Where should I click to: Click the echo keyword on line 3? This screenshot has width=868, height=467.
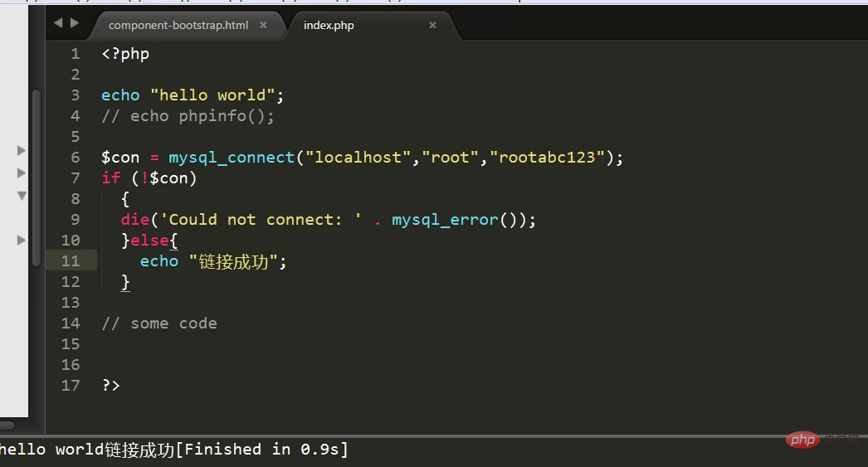(120, 95)
